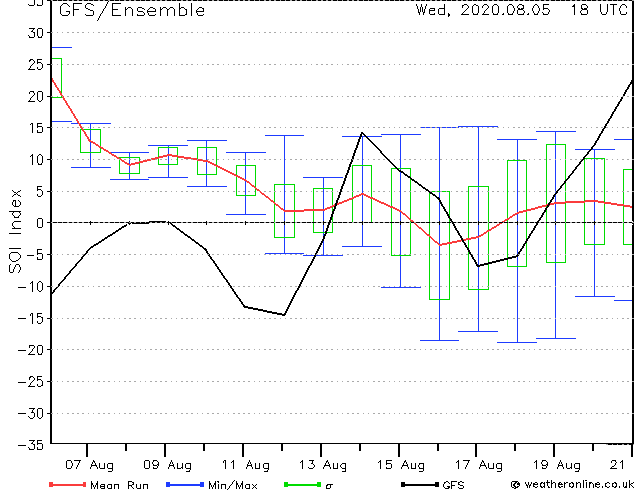The height and width of the screenshot is (490, 634).
Task: Click the y-axis value -25
Action: coord(31,382)
